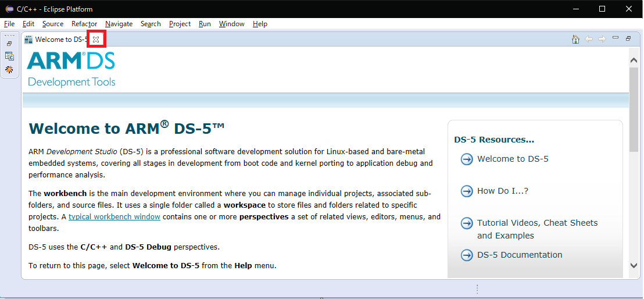The width and height of the screenshot is (644, 299).
Task: Click the Restore icon in left sidebar
Action: (9, 44)
